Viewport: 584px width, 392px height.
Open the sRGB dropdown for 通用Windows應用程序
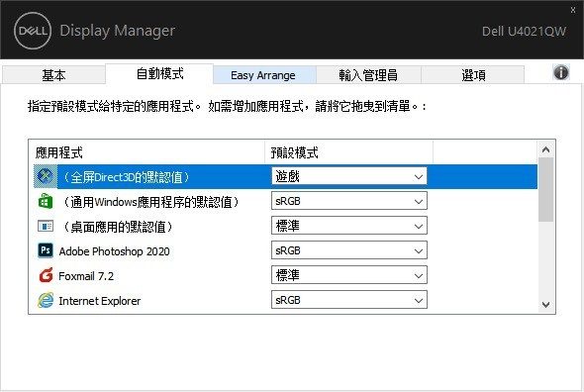click(349, 201)
